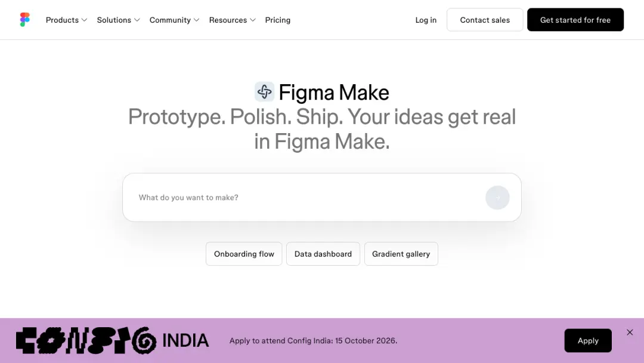644x363 pixels.
Task: Expand the Resources dropdown chevron
Action: (x=253, y=20)
